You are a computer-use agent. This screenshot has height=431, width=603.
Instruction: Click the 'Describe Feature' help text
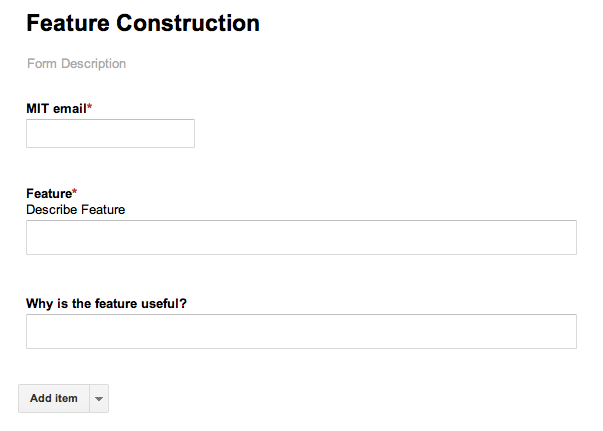(76, 209)
